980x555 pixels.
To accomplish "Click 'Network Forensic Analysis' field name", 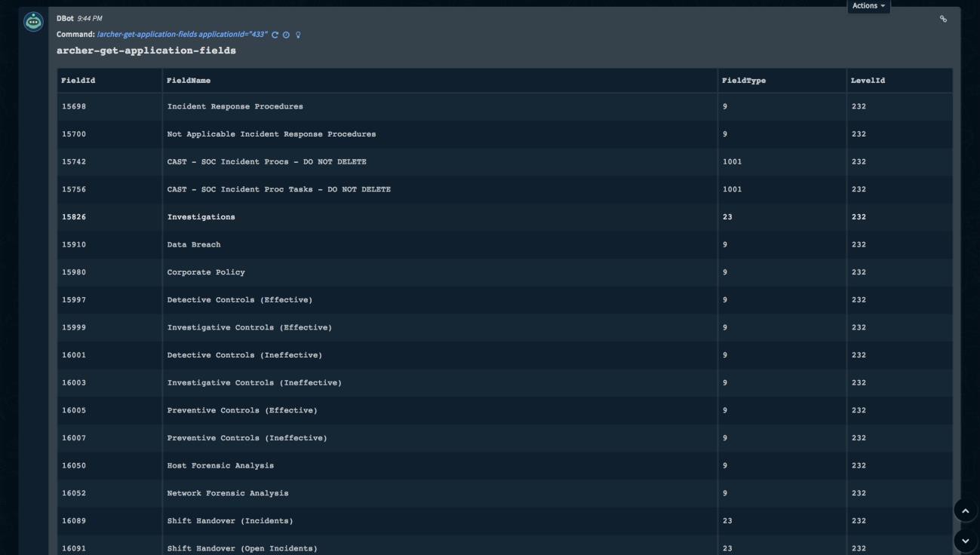I will 228,493.
